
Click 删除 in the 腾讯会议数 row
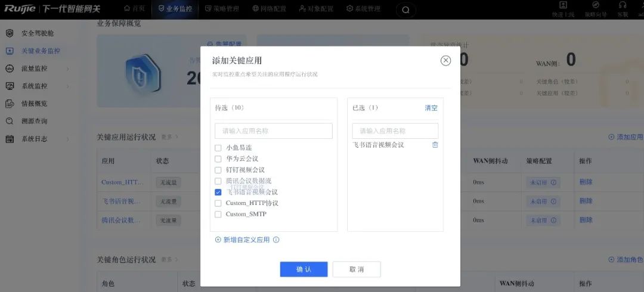tap(586, 220)
